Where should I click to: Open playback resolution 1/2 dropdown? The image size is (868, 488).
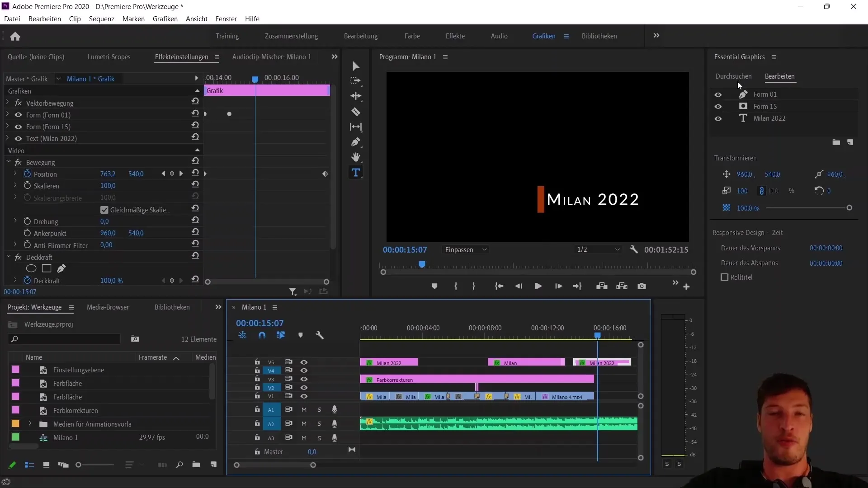pyautogui.click(x=598, y=249)
